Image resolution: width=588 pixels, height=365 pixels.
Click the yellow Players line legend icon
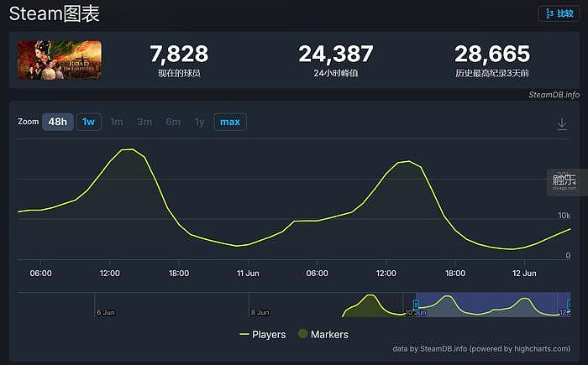click(244, 334)
